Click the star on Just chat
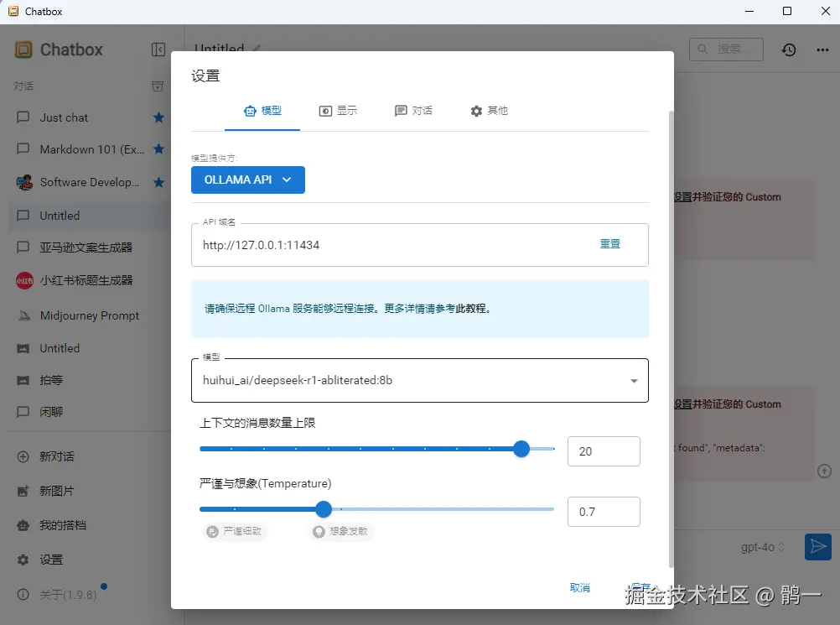840x625 pixels. tap(158, 117)
